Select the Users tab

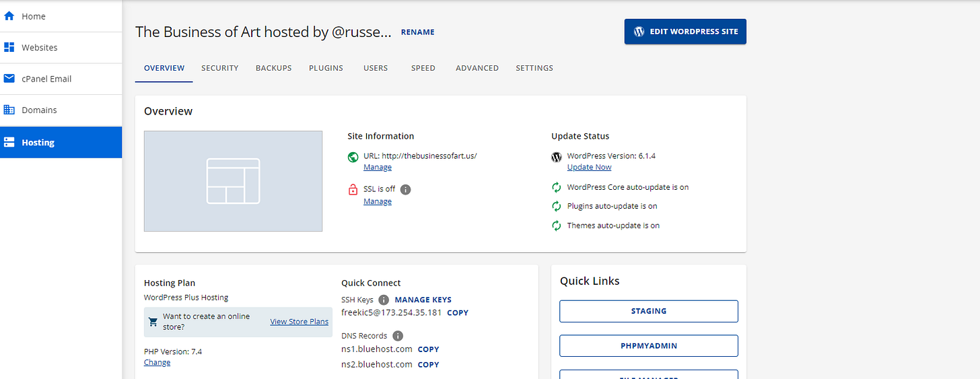[x=376, y=68]
